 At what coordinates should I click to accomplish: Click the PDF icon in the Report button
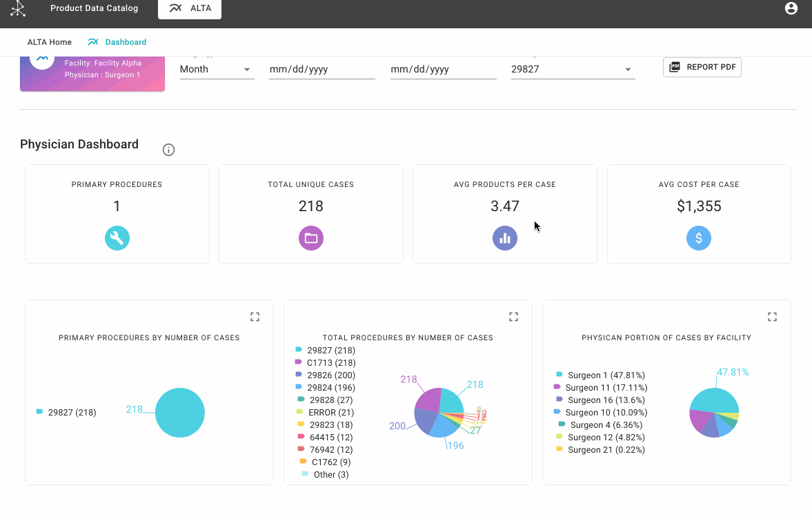click(x=675, y=67)
